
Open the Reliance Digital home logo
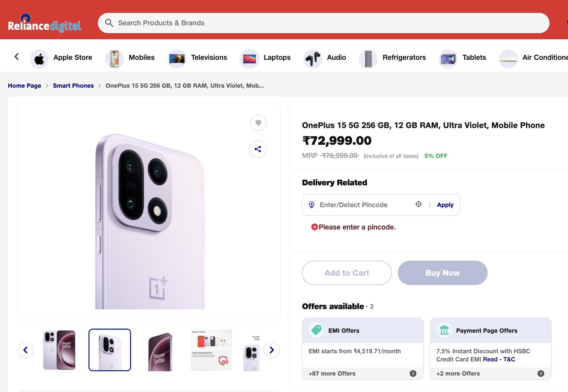(44, 24)
